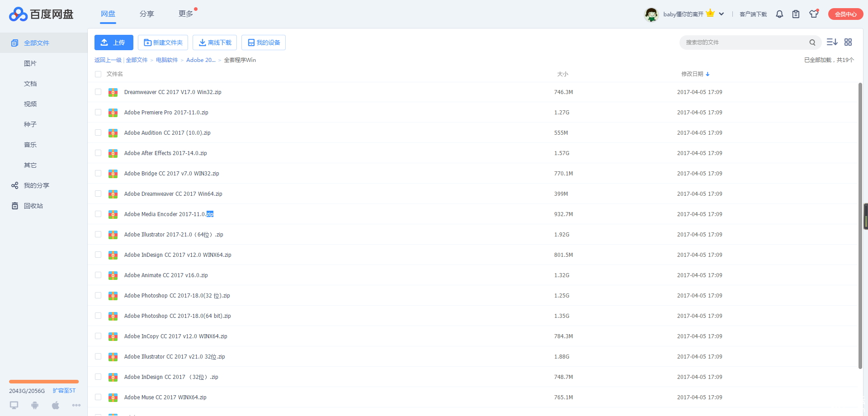The height and width of the screenshot is (416, 868).
Task: Check the Adobe Audition CC 2017 box
Action: [98, 132]
